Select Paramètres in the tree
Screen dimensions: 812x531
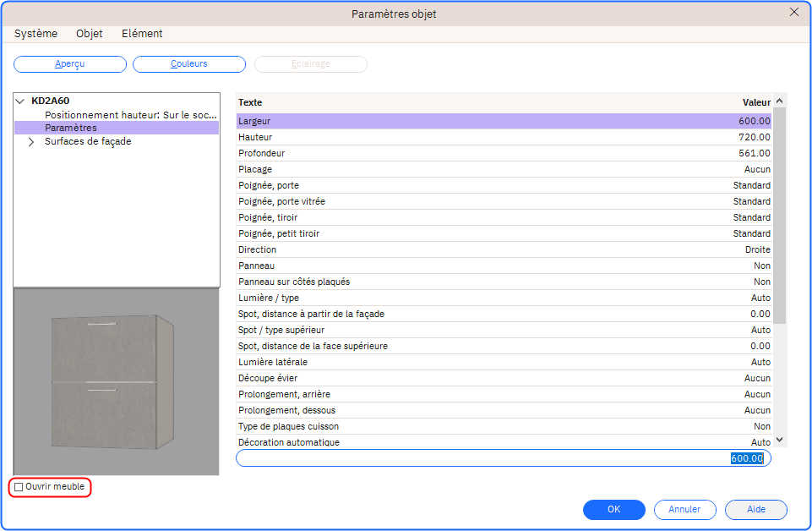71,128
